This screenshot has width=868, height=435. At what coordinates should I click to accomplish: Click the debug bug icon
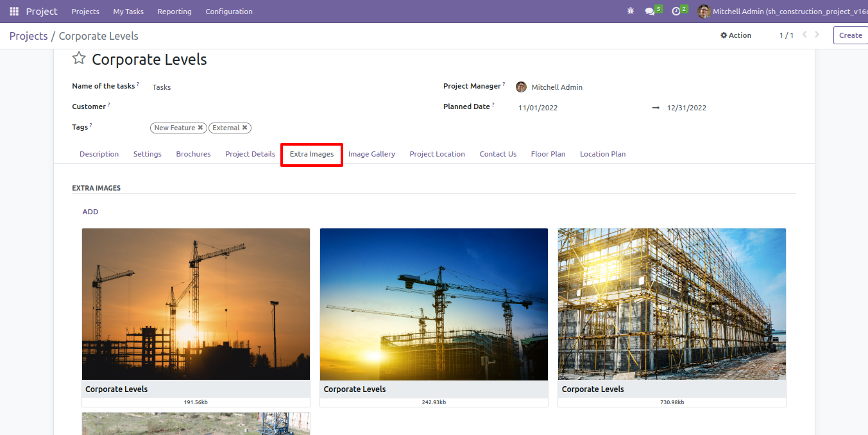coord(631,11)
